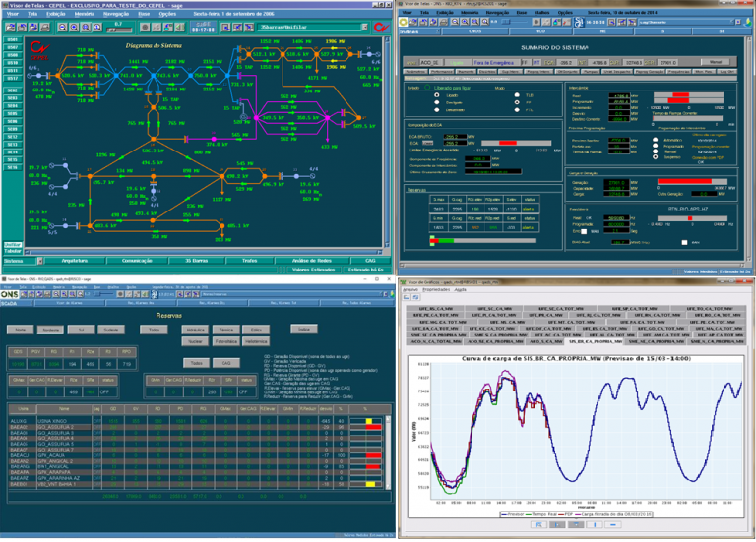Select the Ligado radio button
756x542 pixels.
pyautogui.click(x=435, y=94)
